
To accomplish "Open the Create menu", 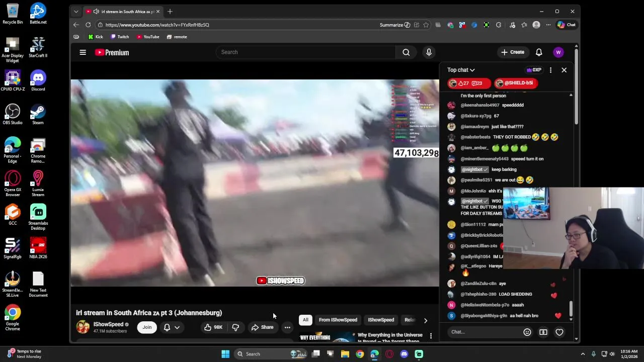I will pos(513,52).
